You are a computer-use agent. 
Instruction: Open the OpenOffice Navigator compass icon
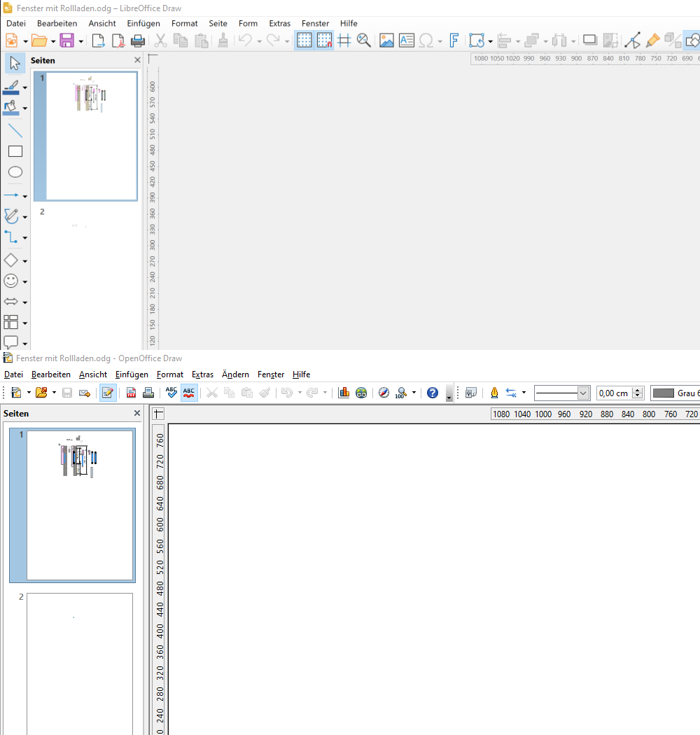pos(384,393)
